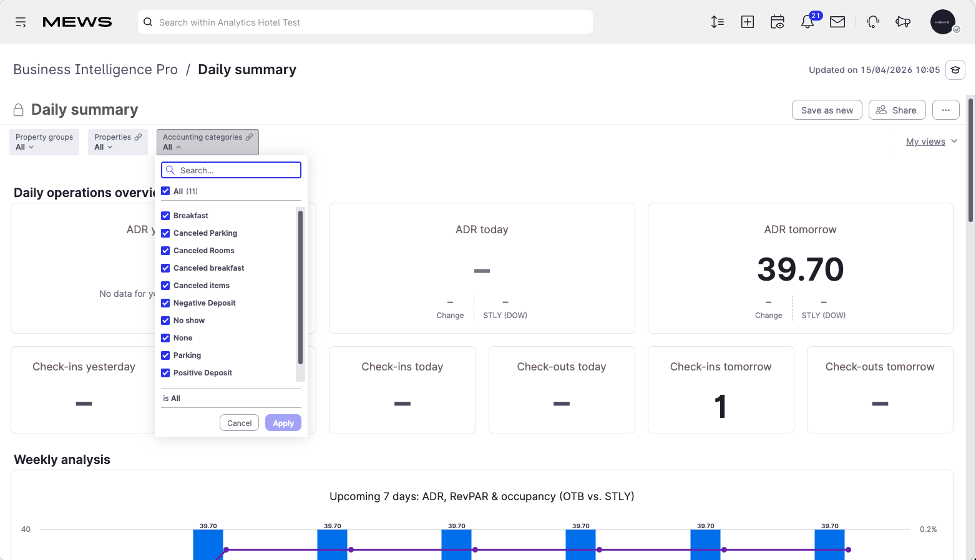Toggle the All (11) checkbox
This screenshot has height=560, width=976.
(165, 191)
